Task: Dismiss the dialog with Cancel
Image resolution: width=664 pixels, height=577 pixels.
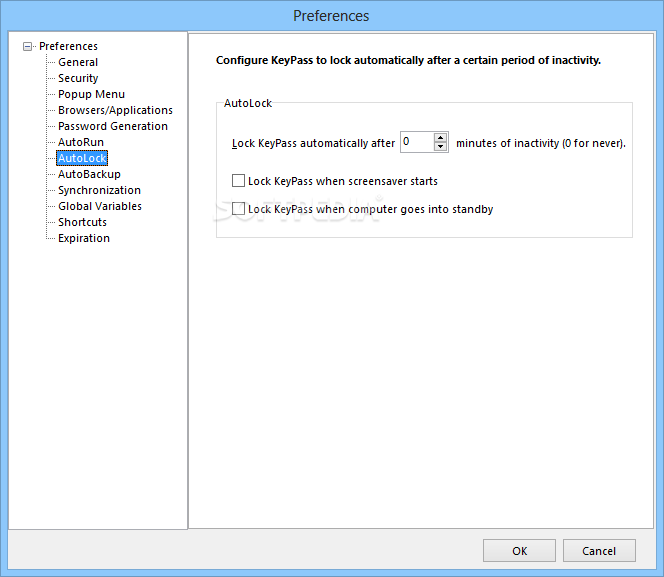Action: pos(599,551)
